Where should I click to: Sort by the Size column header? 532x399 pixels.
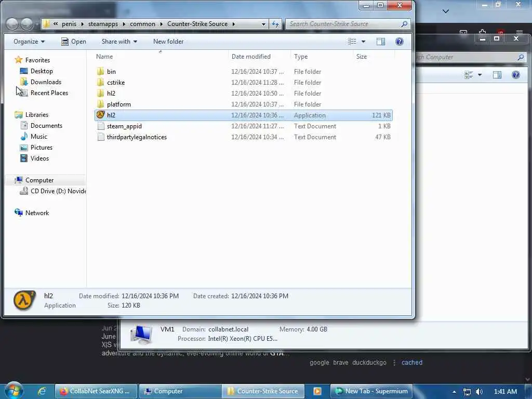362,57
